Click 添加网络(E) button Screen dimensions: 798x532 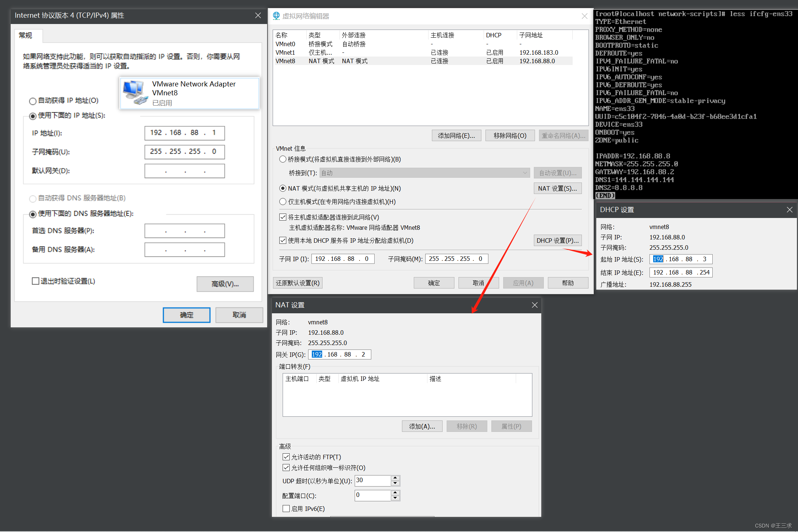coord(456,135)
